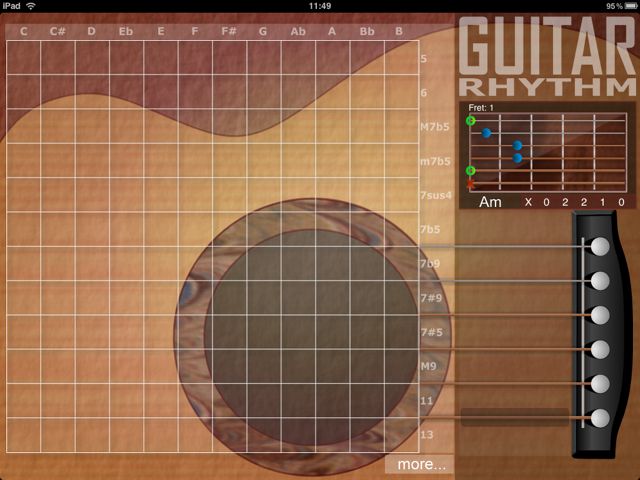Choose the Eb root note header
This screenshot has width=640, height=480.
126,31
